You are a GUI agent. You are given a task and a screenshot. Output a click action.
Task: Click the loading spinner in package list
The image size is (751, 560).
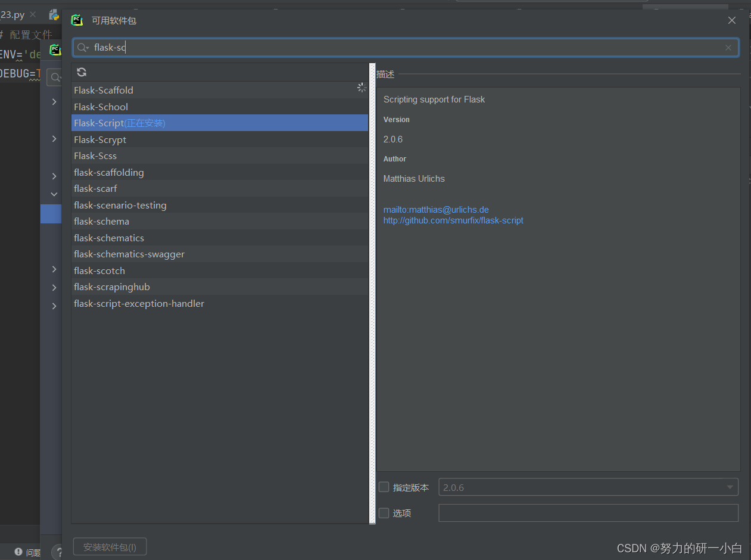[x=362, y=88]
